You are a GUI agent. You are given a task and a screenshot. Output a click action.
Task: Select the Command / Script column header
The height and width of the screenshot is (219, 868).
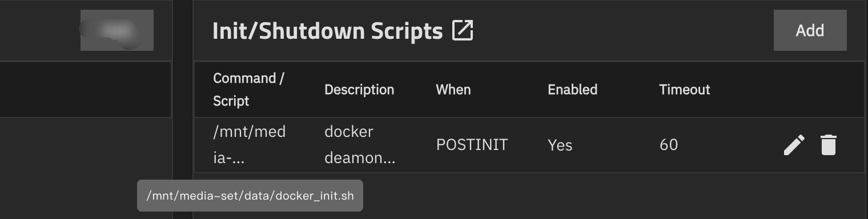pyautogui.click(x=248, y=90)
